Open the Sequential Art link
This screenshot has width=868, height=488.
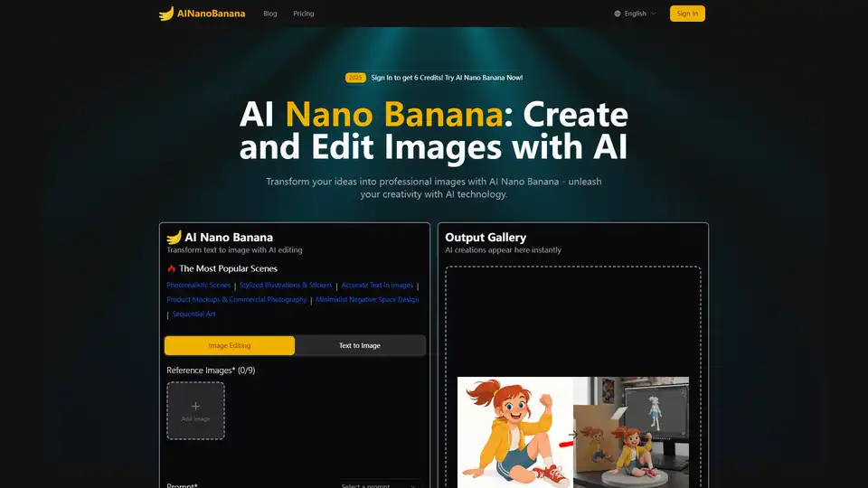tap(193, 314)
